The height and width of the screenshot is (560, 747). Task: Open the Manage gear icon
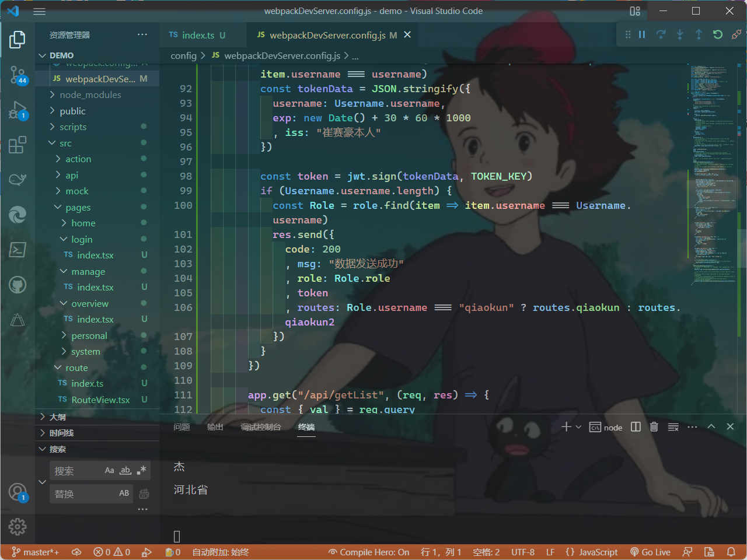(x=18, y=527)
